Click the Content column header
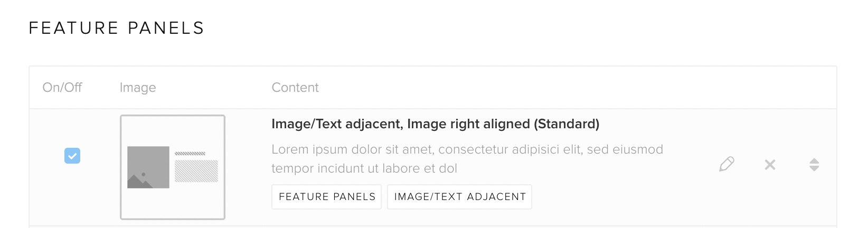This screenshot has width=868, height=228. 295,88
